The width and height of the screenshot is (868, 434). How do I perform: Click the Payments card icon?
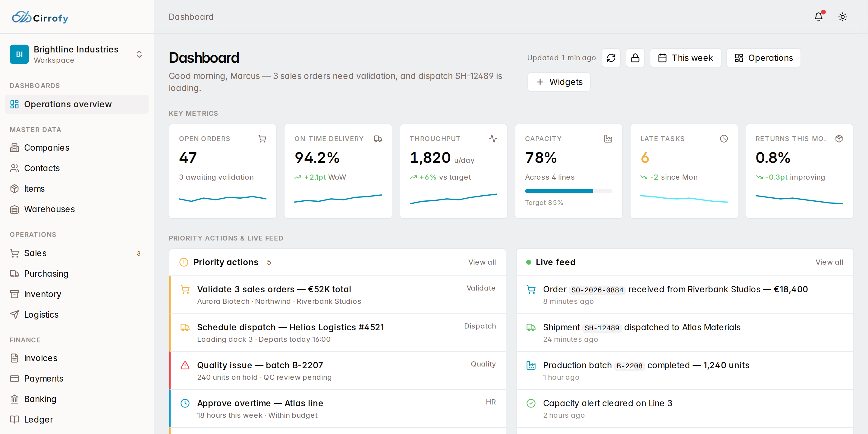click(14, 379)
